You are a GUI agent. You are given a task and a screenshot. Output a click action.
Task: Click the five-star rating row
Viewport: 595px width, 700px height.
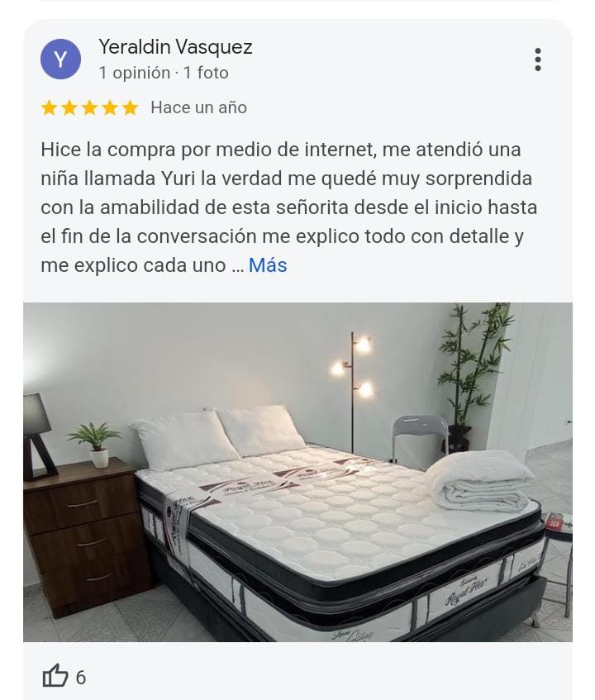pos(90,107)
